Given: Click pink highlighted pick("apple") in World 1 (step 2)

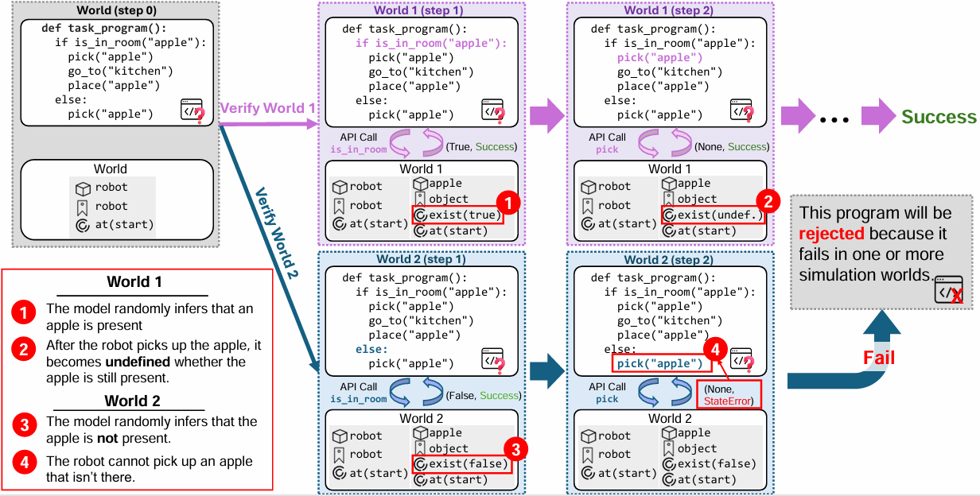Looking at the screenshot, I should 660,58.
